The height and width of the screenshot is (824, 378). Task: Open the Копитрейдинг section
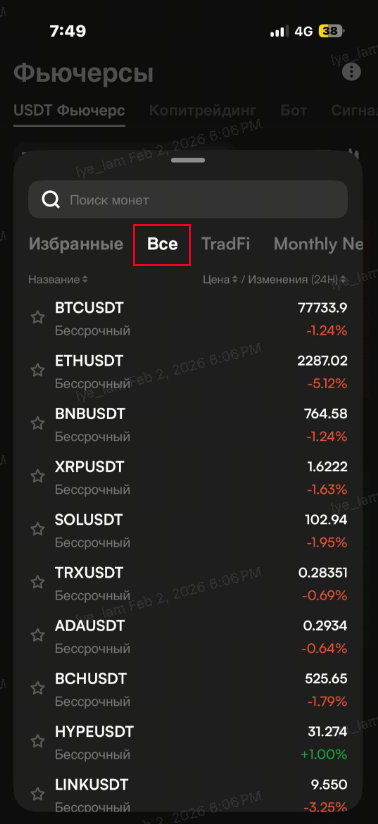202,110
